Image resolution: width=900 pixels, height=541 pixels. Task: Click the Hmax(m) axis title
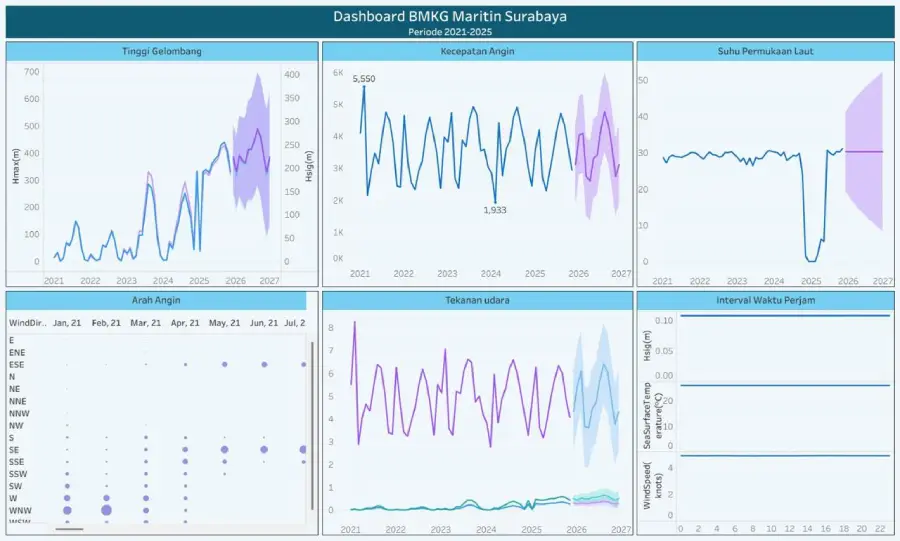coord(15,166)
